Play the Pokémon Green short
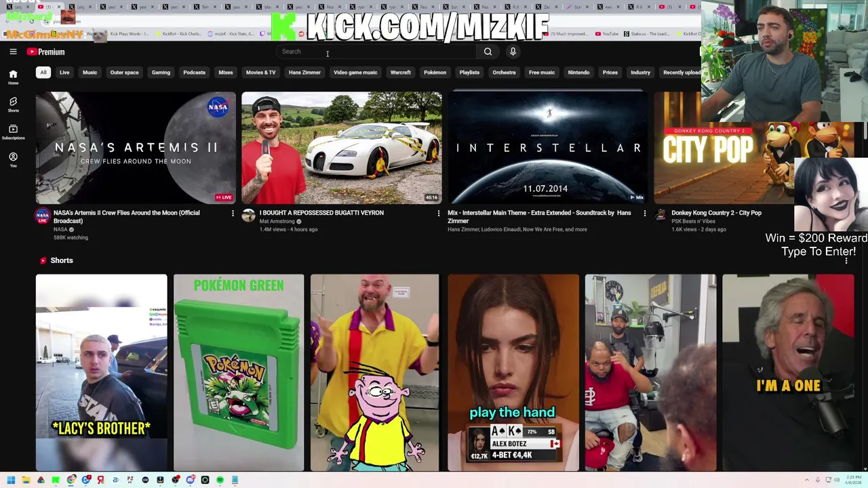The image size is (868, 488). coord(239,372)
